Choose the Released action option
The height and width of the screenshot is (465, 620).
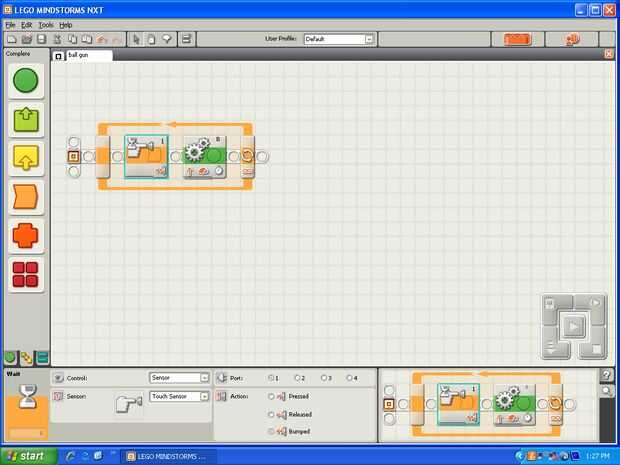271,414
